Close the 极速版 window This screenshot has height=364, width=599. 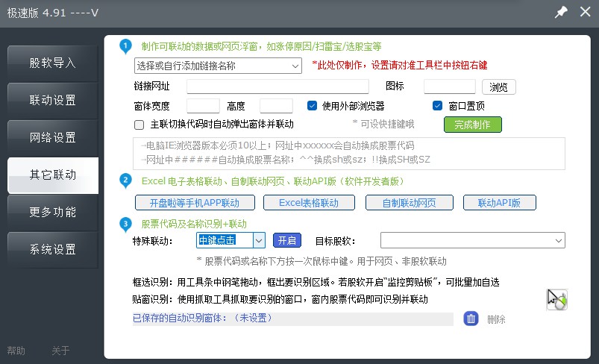click(584, 13)
